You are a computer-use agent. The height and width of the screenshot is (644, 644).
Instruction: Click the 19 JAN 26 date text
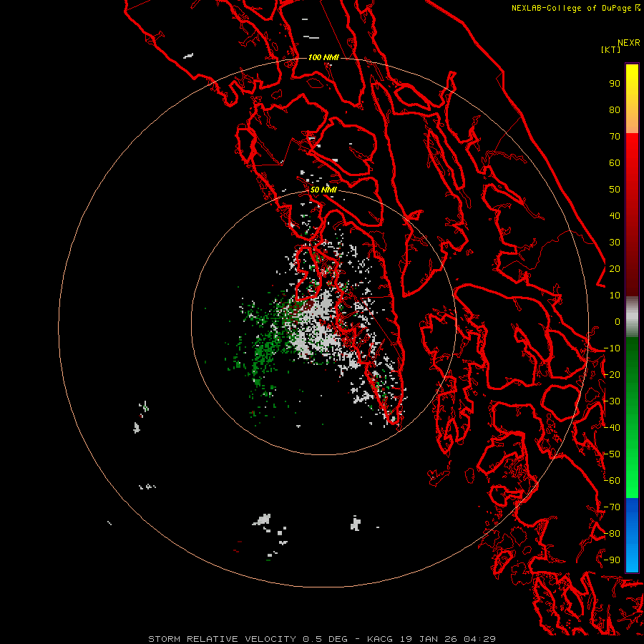tap(429, 639)
